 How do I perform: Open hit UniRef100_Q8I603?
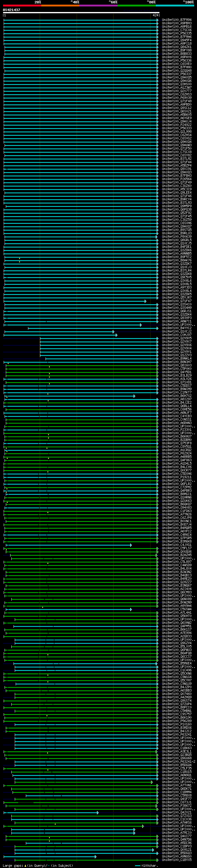point(177,365)
